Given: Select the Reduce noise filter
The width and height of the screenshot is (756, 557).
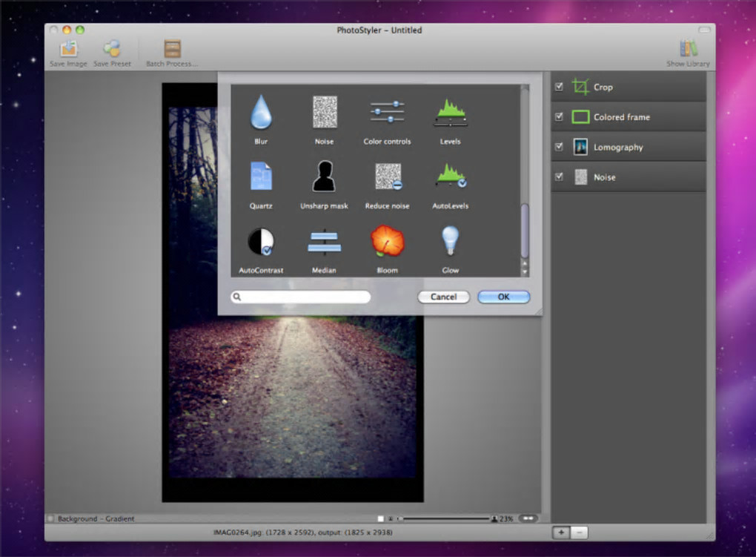Looking at the screenshot, I should (387, 177).
